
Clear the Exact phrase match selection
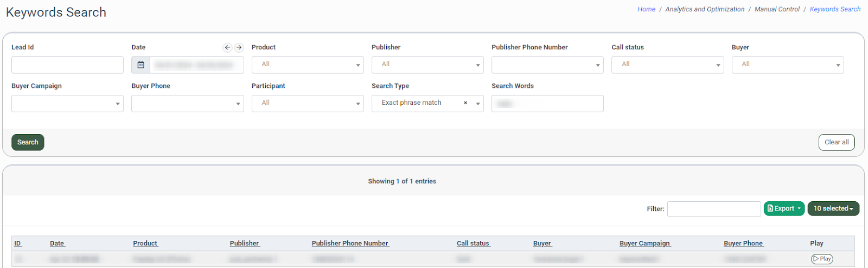point(465,103)
